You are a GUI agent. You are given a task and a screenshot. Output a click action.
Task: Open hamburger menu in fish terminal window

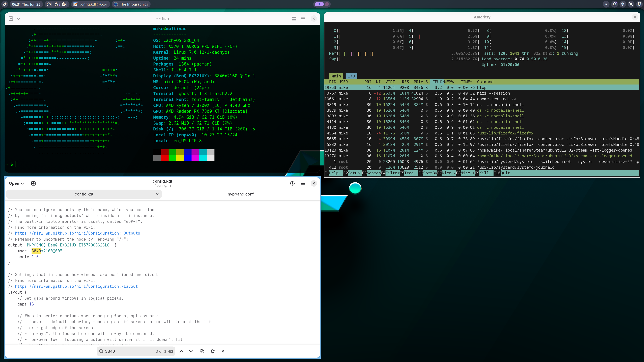303,18
